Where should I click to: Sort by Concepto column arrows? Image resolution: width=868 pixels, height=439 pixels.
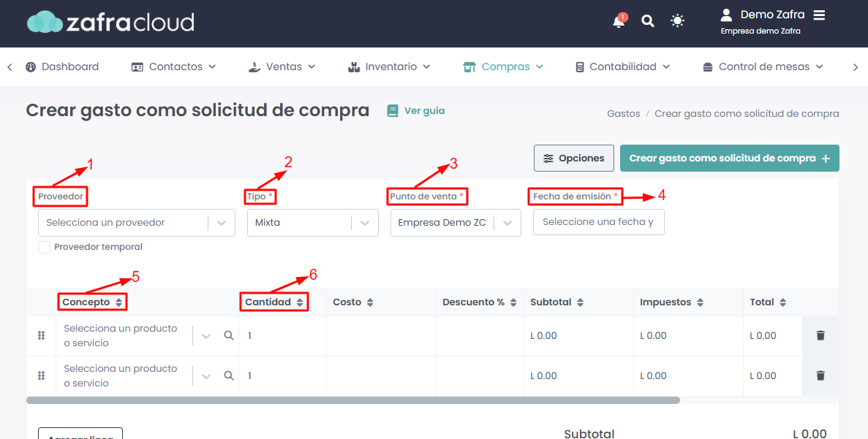click(119, 302)
